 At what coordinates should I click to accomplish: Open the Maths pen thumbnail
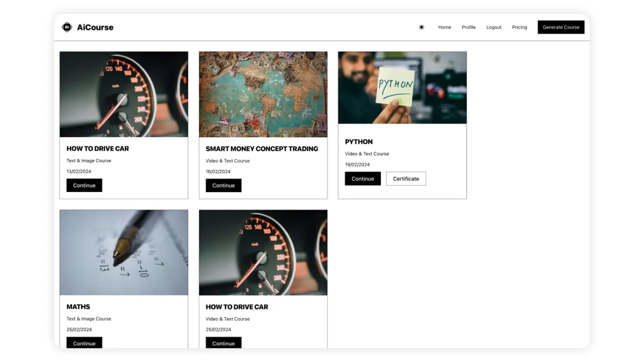[x=124, y=252]
